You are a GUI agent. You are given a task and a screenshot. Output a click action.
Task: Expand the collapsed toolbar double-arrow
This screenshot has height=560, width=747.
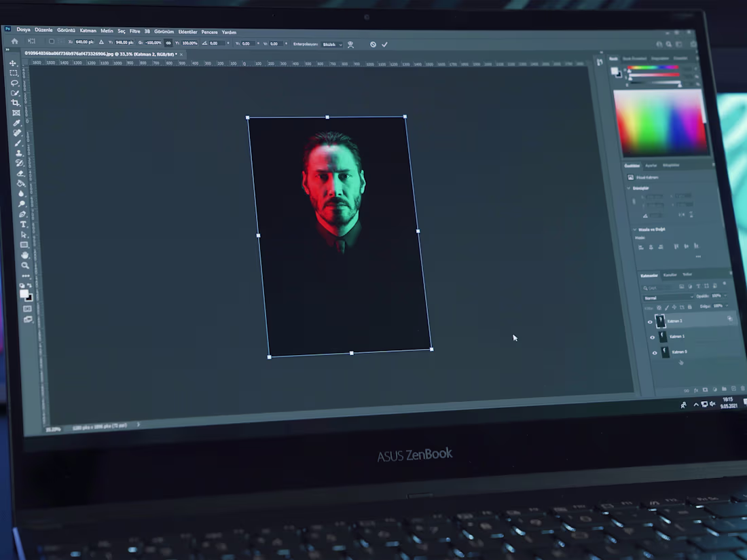click(7, 50)
